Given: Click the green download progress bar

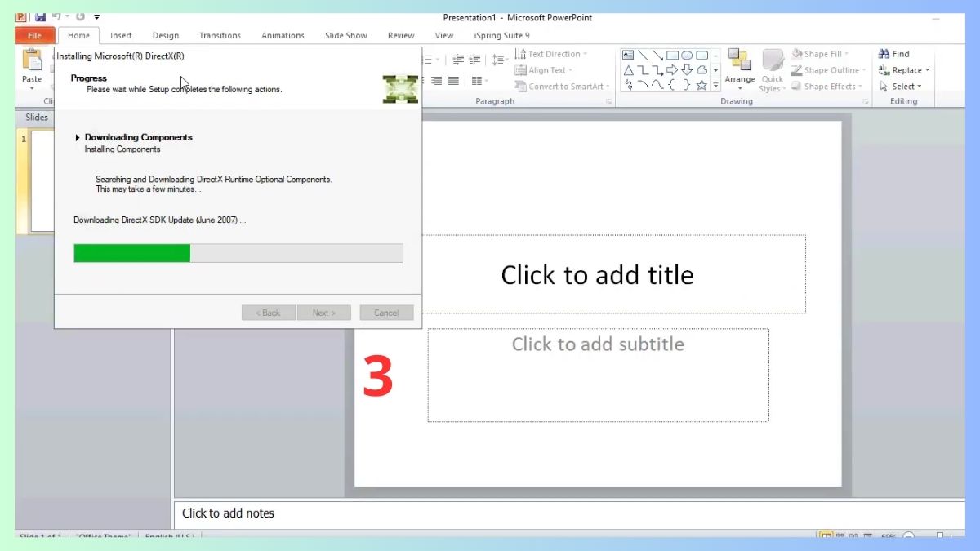Looking at the screenshot, I should (132, 253).
